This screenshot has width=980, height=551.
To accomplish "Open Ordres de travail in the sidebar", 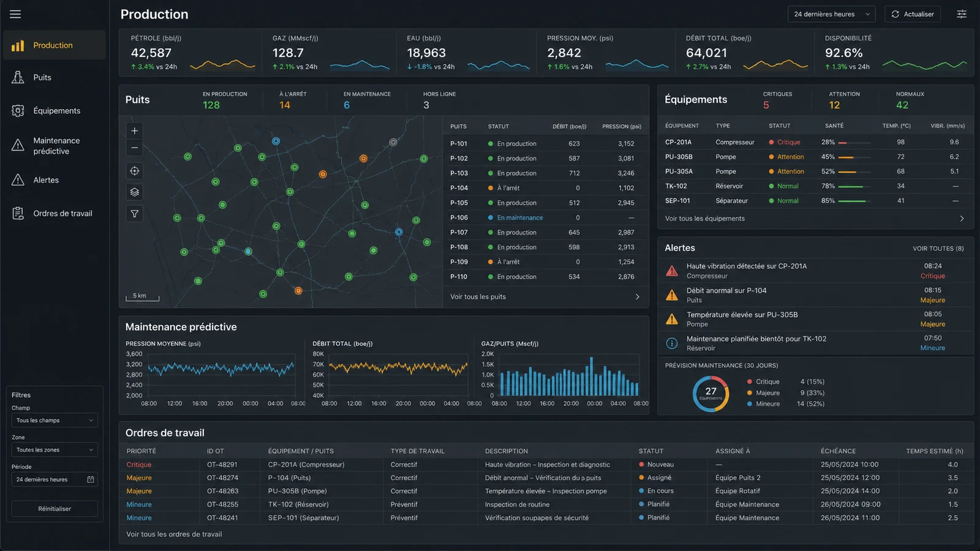I will [54, 213].
